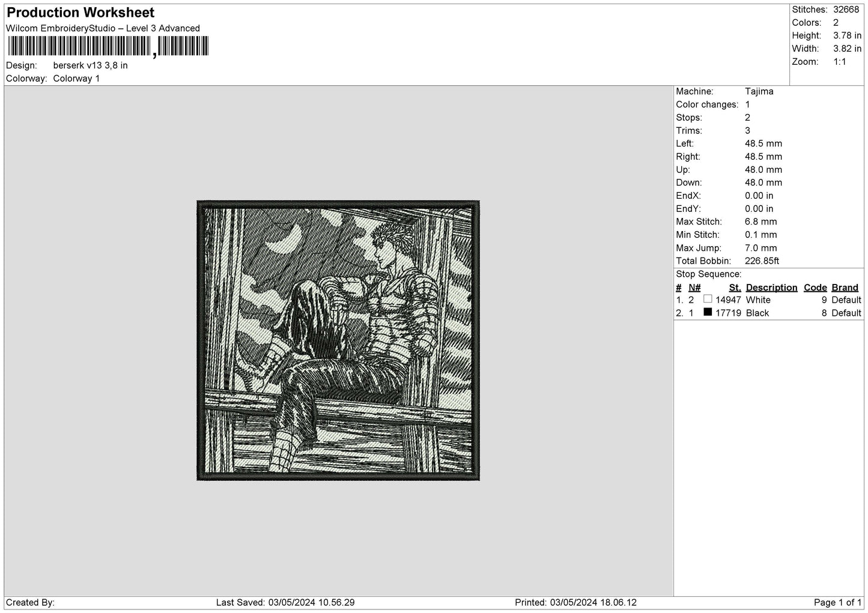Click the 'Black' thread description
Screen dimensions: 868x613
757,313
